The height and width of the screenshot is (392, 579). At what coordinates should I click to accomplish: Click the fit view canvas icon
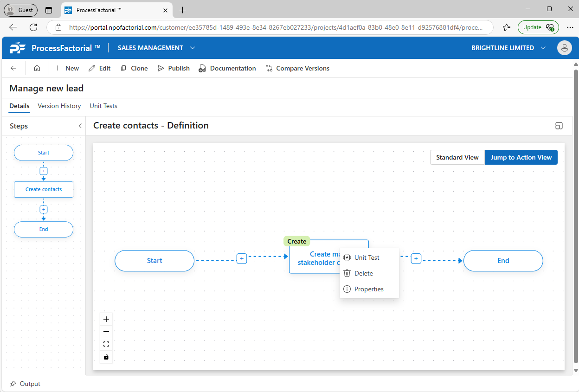[x=106, y=344]
